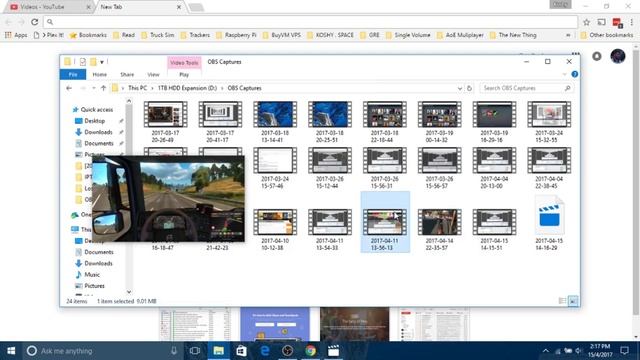Open the Trackers bookmark folder
This screenshot has height=360, width=640.
click(195, 35)
